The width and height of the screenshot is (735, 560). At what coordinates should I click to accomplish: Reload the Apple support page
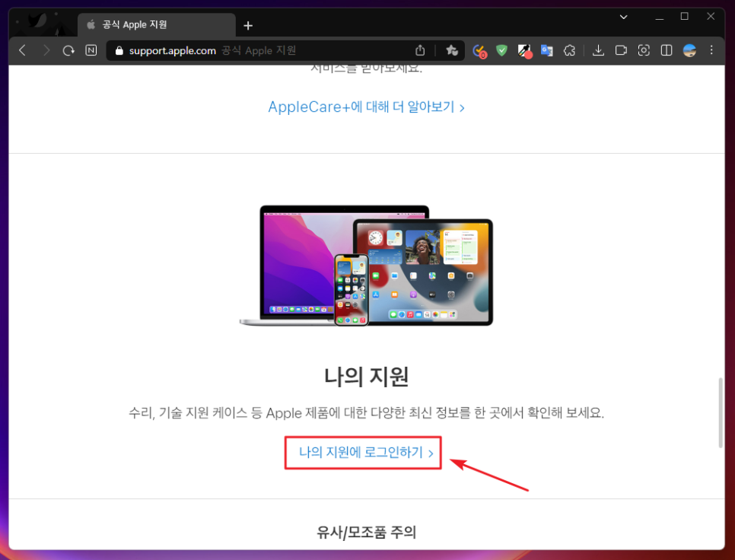(68, 50)
